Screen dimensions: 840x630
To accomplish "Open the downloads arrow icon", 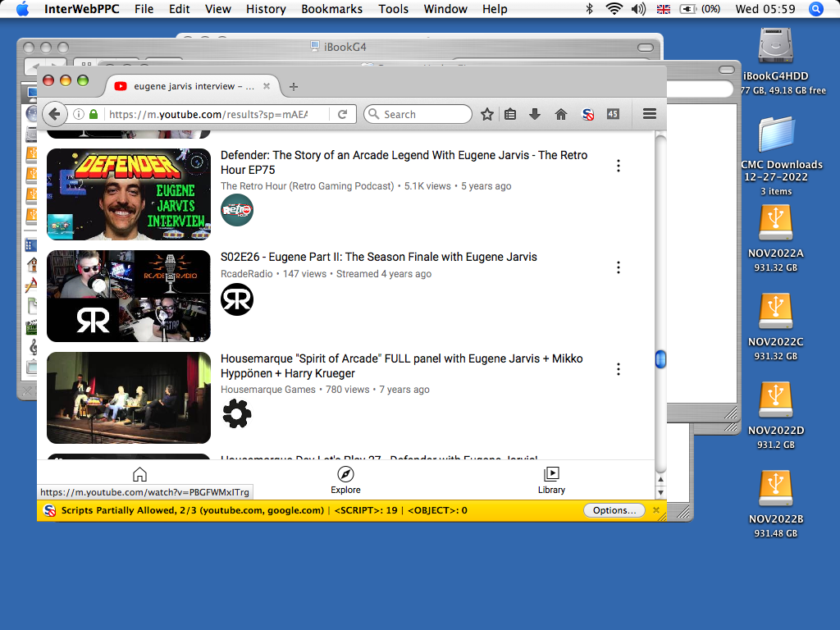I will [x=535, y=113].
